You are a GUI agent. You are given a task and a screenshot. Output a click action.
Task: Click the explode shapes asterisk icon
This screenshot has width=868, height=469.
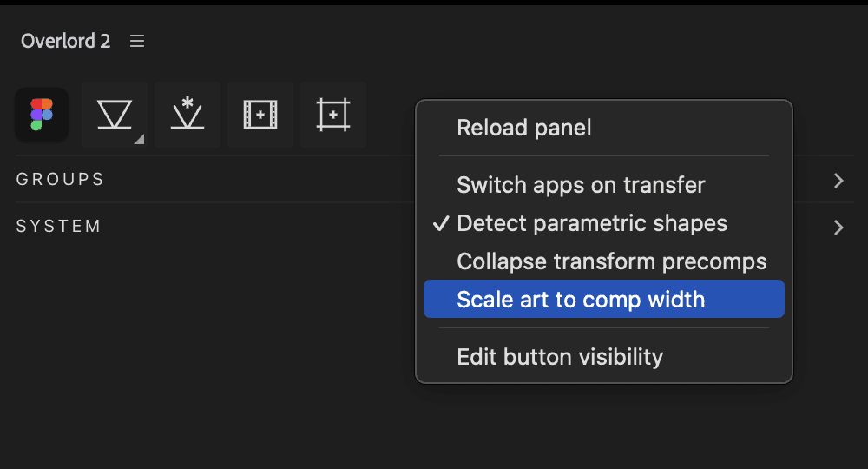click(187, 115)
